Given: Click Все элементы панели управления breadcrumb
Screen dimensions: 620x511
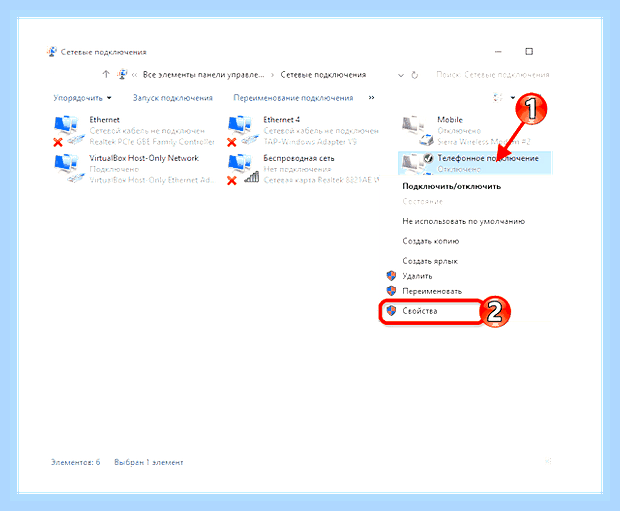Looking at the screenshot, I should click(x=203, y=75).
